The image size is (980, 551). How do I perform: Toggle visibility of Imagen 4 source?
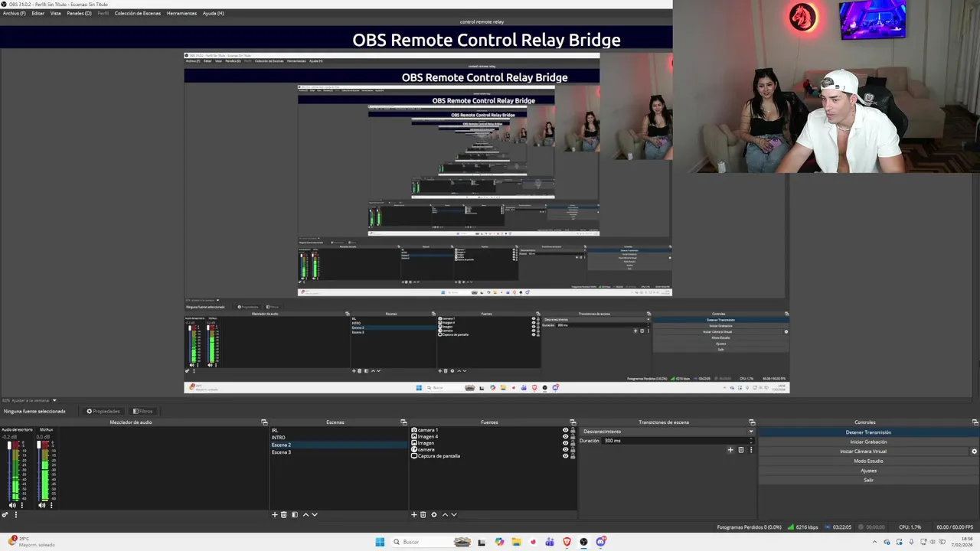click(x=566, y=436)
